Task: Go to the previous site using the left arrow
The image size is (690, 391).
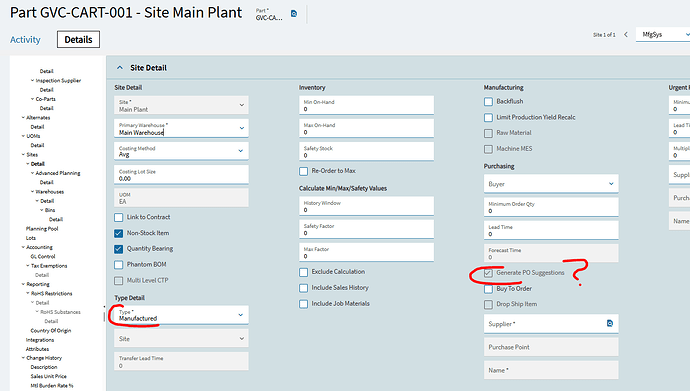Action: pyautogui.click(x=626, y=34)
